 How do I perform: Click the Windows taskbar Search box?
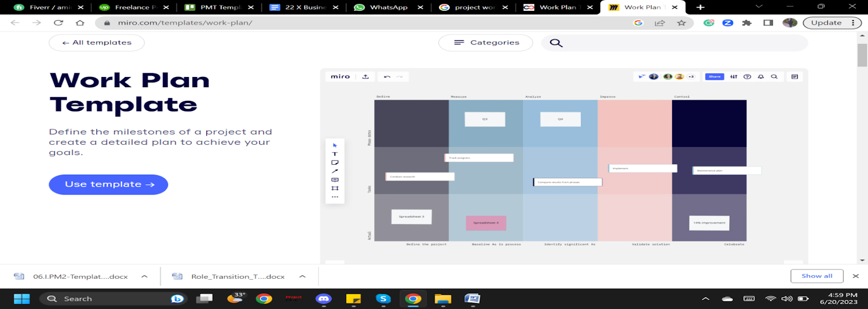(112, 299)
